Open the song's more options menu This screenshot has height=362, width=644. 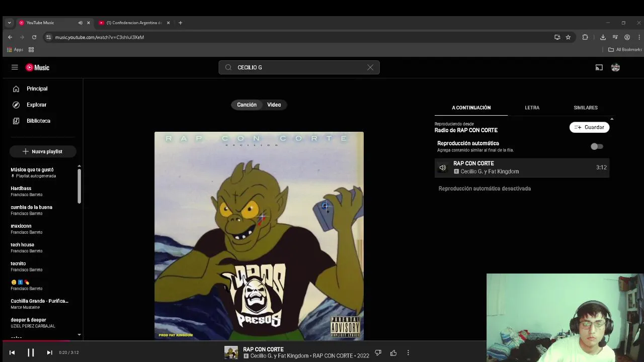(x=408, y=352)
